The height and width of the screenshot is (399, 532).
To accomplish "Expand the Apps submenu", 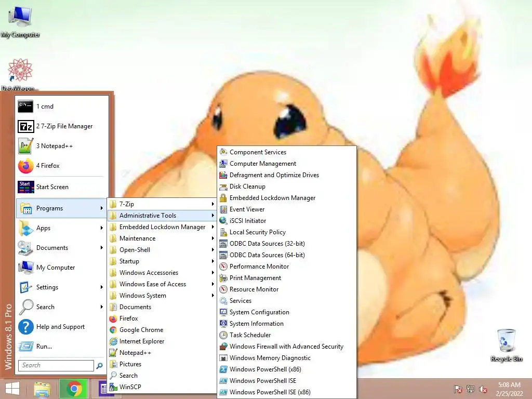I will (61, 228).
